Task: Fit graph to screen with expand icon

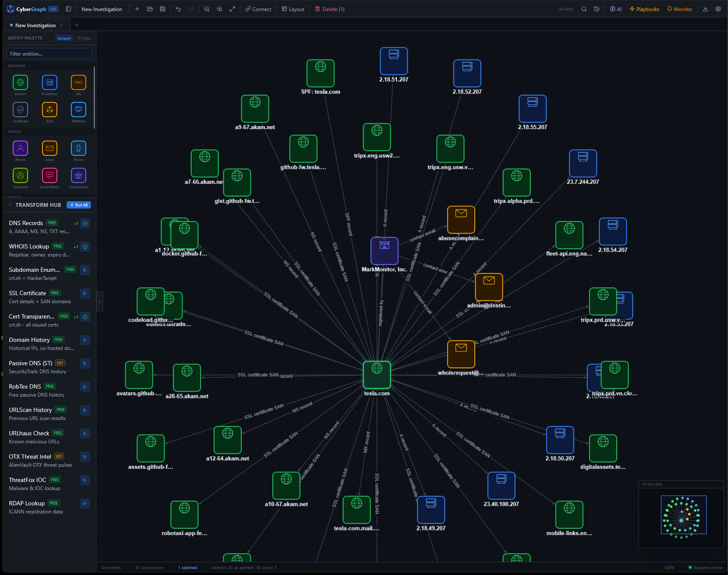Action: pyautogui.click(x=232, y=9)
